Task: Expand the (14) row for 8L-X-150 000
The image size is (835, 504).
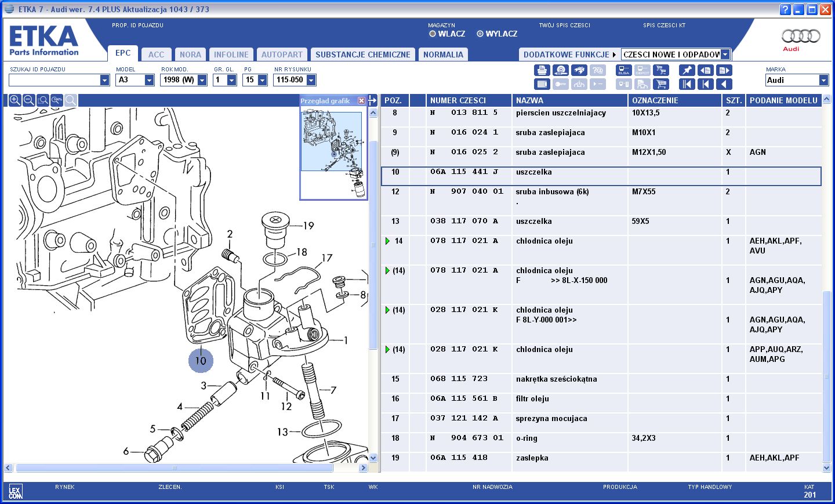Action: pos(388,270)
